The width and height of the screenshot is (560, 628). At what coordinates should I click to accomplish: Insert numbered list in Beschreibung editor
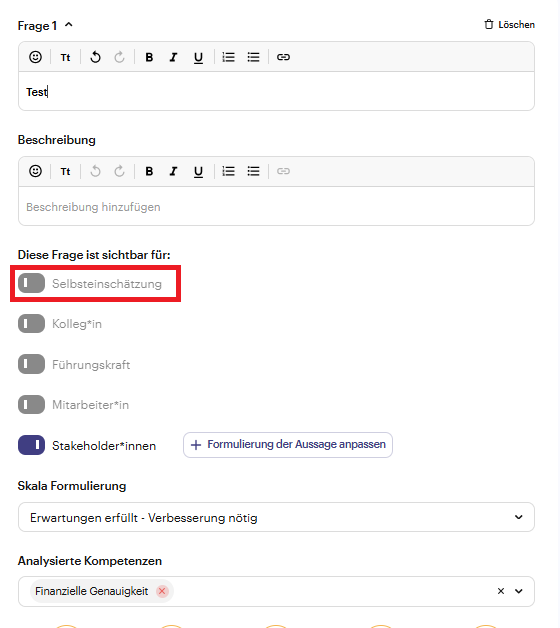[228, 171]
